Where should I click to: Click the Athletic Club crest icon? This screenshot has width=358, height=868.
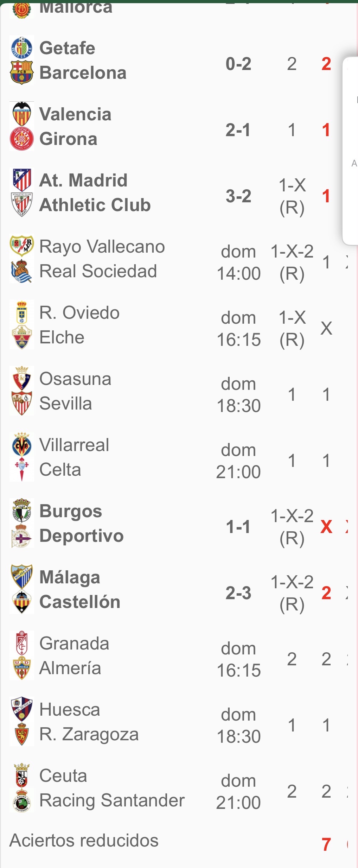22,205
